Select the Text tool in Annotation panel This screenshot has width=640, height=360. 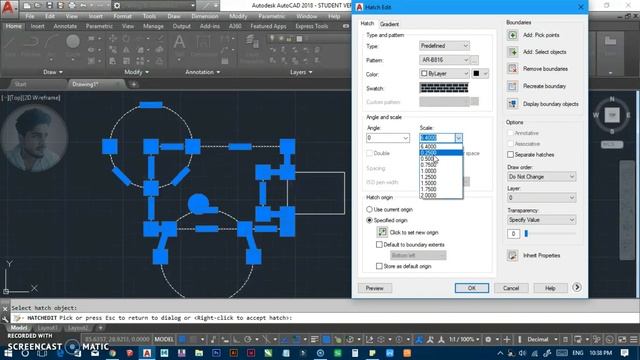179,42
